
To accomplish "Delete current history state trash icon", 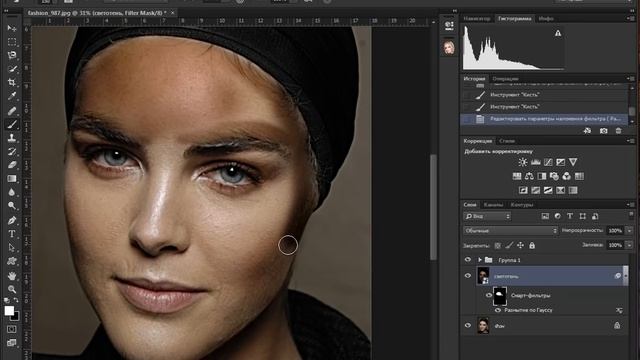I will pyautogui.click(x=618, y=131).
